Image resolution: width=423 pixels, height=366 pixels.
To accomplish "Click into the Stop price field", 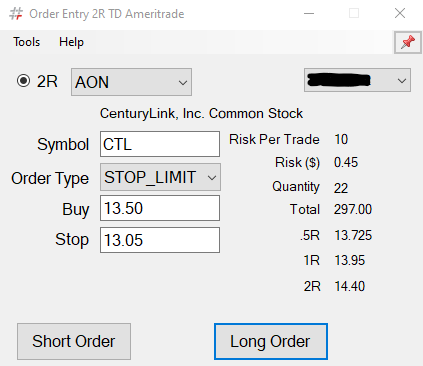I will pyautogui.click(x=160, y=240).
